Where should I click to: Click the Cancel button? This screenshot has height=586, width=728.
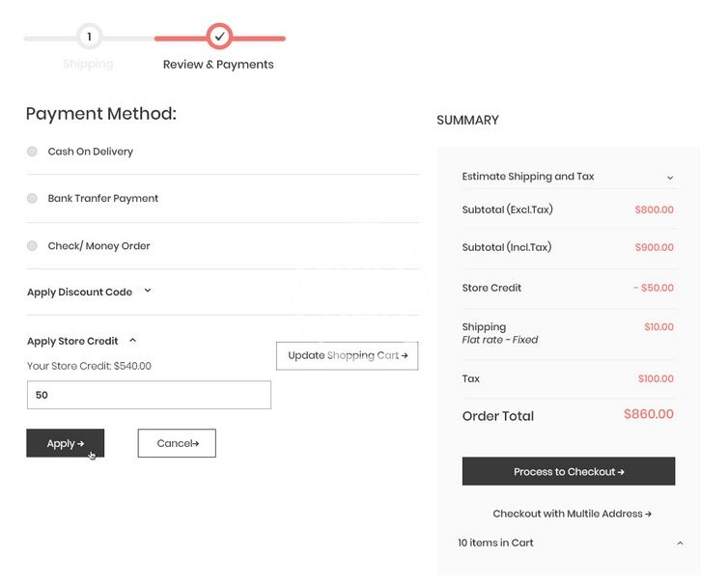177,443
